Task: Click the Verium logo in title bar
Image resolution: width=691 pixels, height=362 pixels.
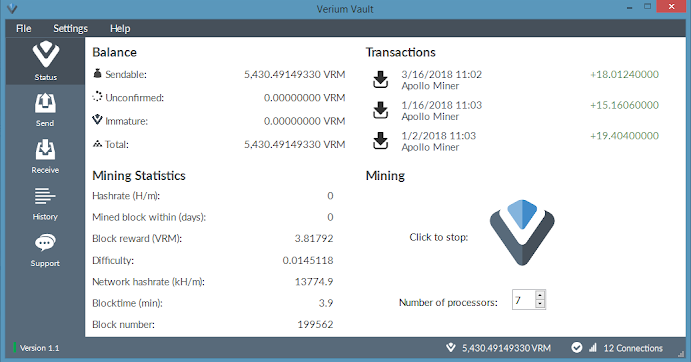Action: 12,8
